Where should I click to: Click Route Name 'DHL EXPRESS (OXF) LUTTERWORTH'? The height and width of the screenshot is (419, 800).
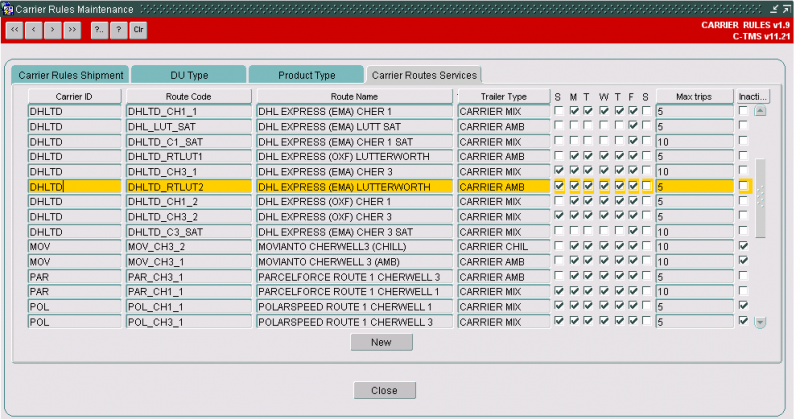point(355,156)
